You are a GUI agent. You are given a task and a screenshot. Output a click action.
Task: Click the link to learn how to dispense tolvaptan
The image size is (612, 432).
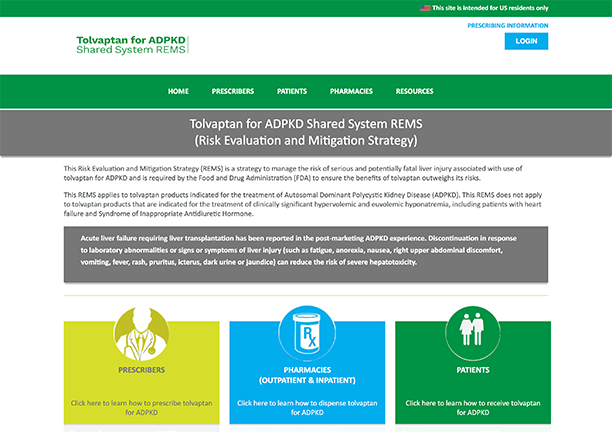[x=307, y=407]
